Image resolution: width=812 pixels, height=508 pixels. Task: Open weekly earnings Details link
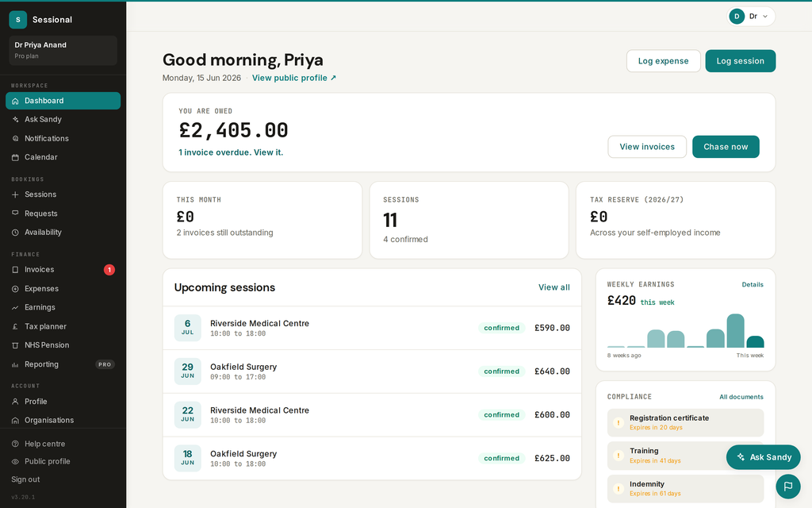click(x=753, y=285)
